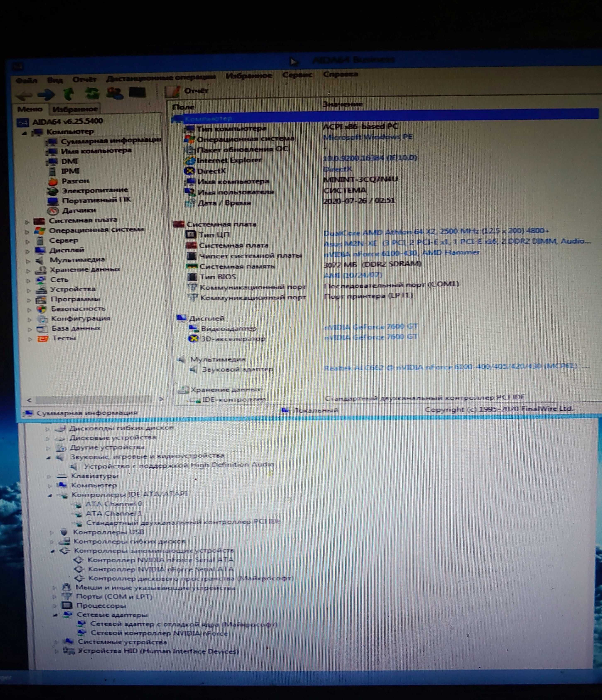Click the Безопасность shield icon in tree

pos(42,309)
